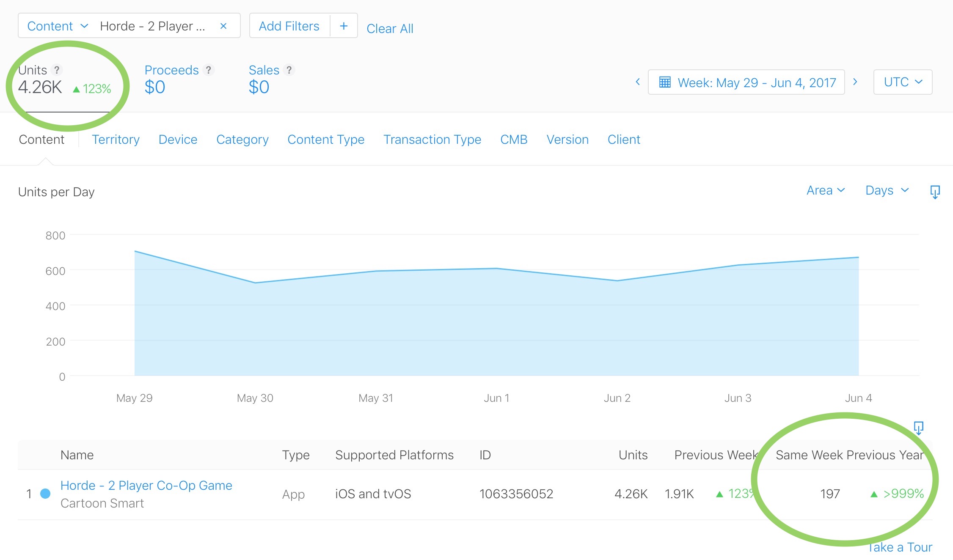The height and width of the screenshot is (560, 953).
Task: Click the Proceeds help question mark icon
Action: tap(208, 70)
